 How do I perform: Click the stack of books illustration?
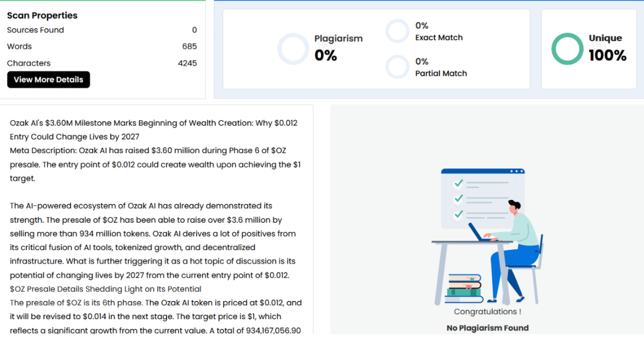point(464,288)
